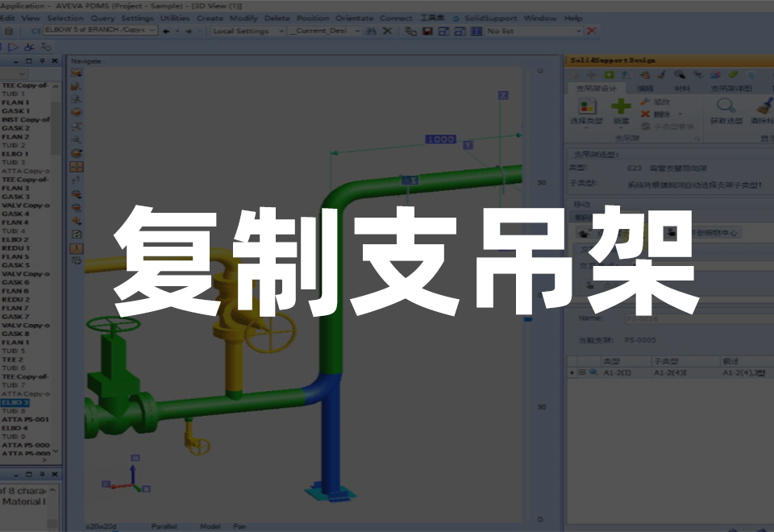Open the _Current_Desi dropdown
Image resolution: width=774 pixels, height=532 pixels.
pos(357,31)
